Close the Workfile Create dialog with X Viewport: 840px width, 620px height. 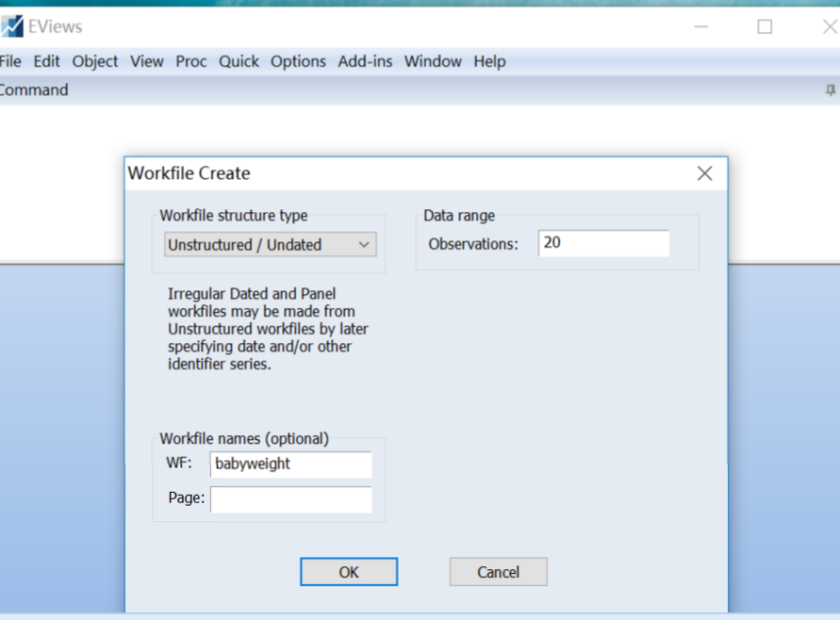[704, 173]
